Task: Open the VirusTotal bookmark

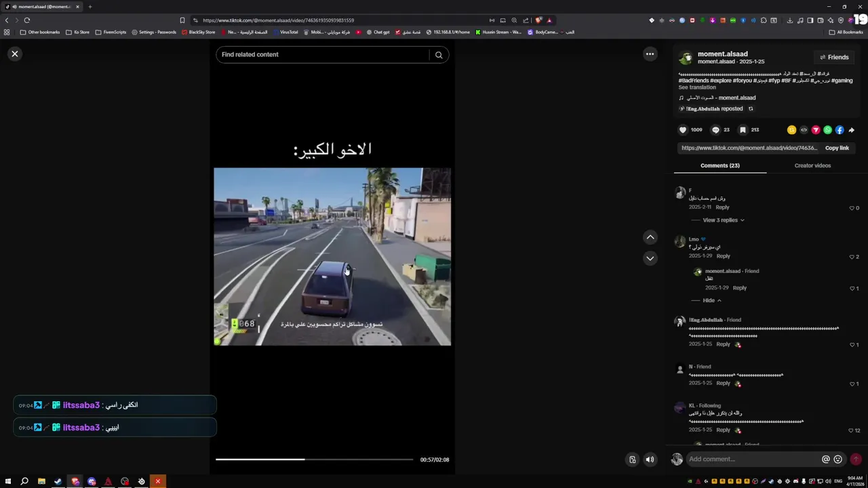Action: (285, 32)
